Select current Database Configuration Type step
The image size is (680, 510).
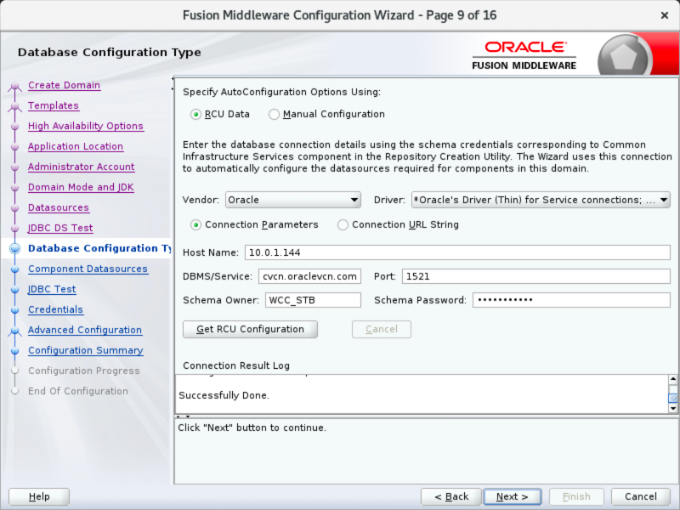click(100, 248)
